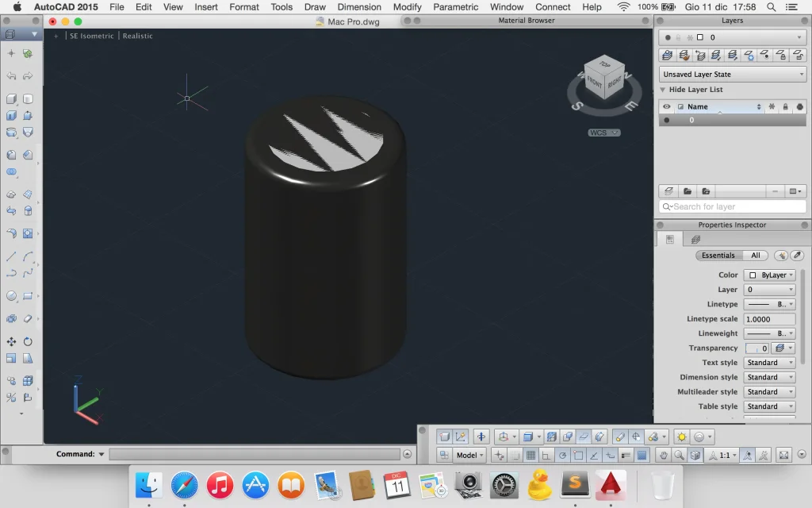Toggle Grid display in status bar

point(530,455)
